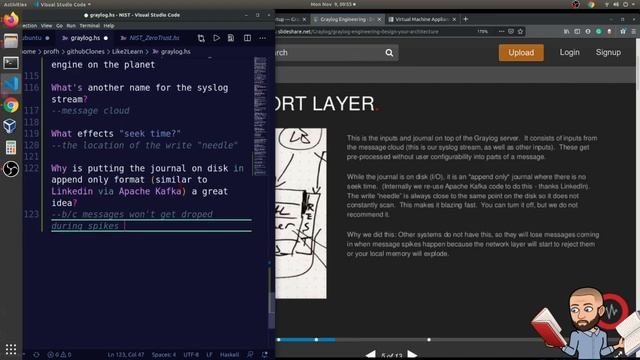The height and width of the screenshot is (360, 640).
Task: Click the Pocket save icon in URL bar
Action: click(511, 31)
